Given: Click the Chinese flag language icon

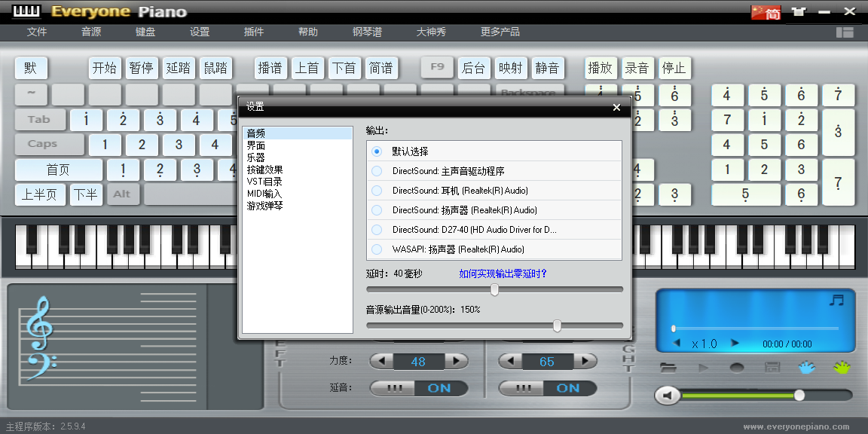Looking at the screenshot, I should click(766, 11).
